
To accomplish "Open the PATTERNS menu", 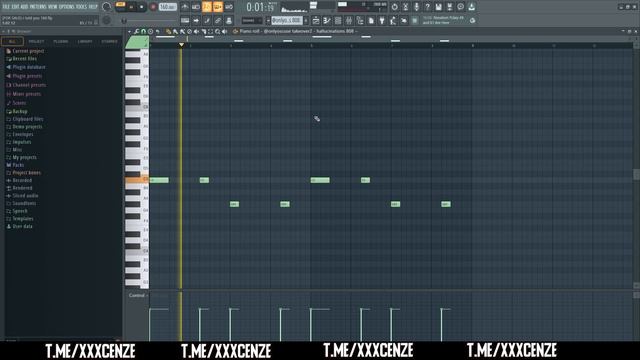I will click(x=38, y=7).
